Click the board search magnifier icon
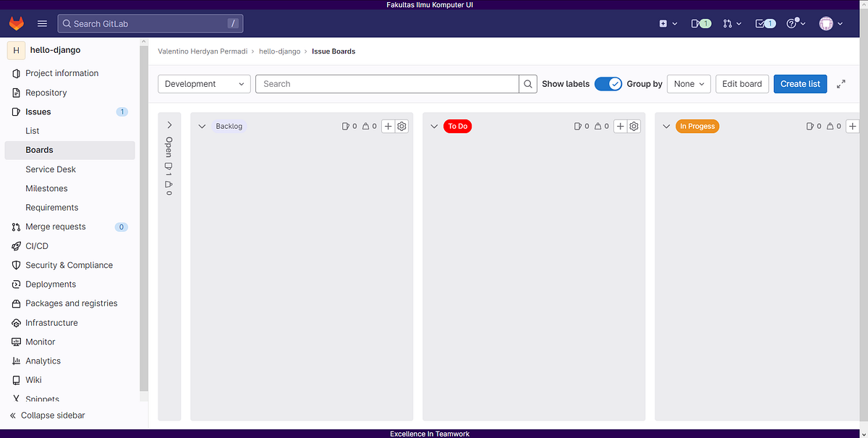 tap(527, 83)
